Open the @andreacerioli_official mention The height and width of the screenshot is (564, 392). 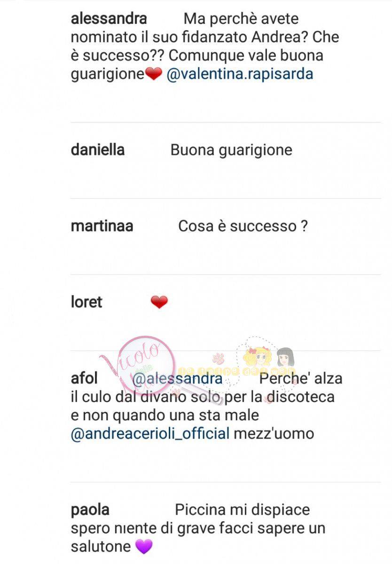pyautogui.click(x=150, y=433)
